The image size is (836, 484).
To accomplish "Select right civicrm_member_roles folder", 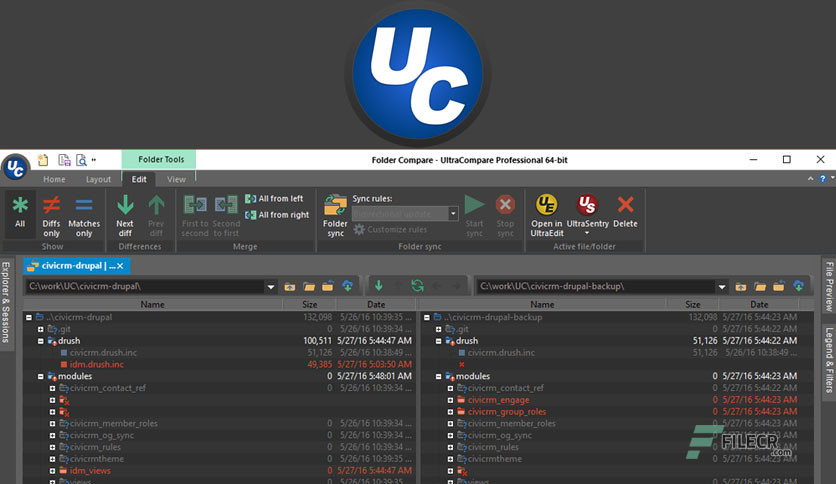I will [x=511, y=423].
